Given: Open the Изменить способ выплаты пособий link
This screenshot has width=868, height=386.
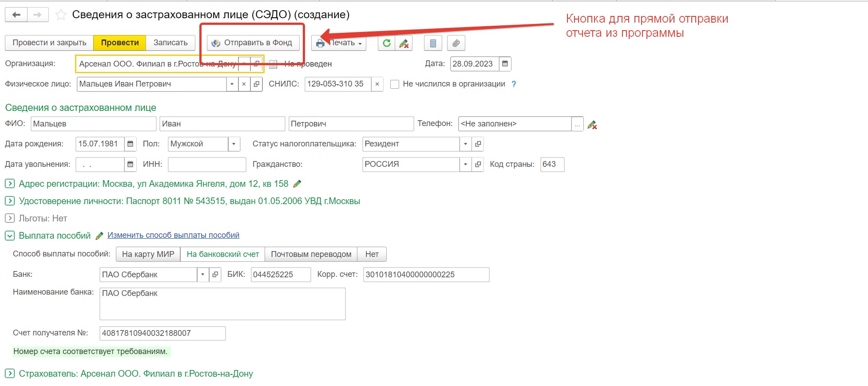Looking at the screenshot, I should (x=173, y=235).
